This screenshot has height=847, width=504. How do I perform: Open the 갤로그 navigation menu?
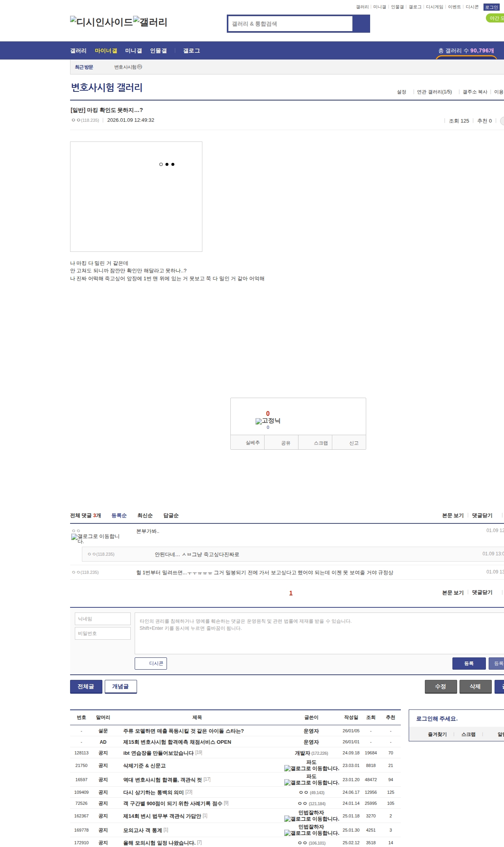coord(191,51)
